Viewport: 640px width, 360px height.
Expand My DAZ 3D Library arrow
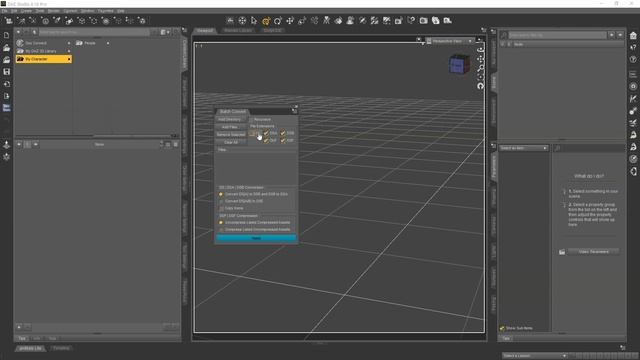coord(69,51)
